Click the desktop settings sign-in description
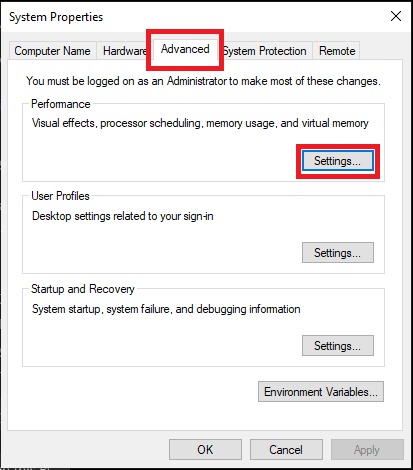The image size is (413, 470). pyautogui.click(x=123, y=216)
